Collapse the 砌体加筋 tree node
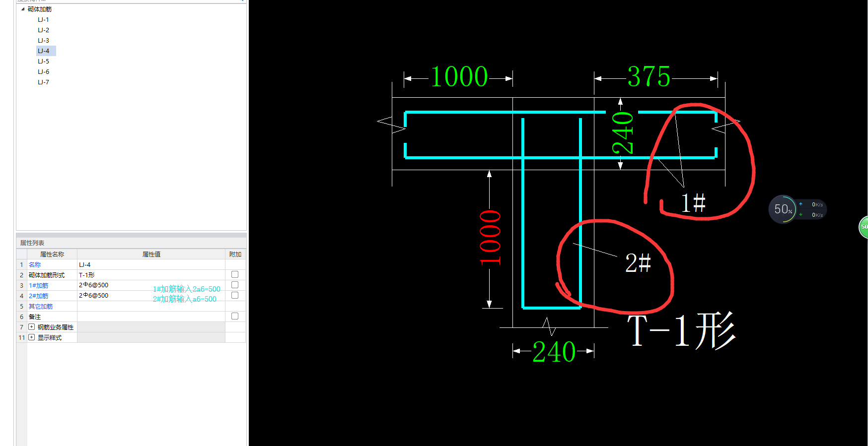 click(23, 9)
